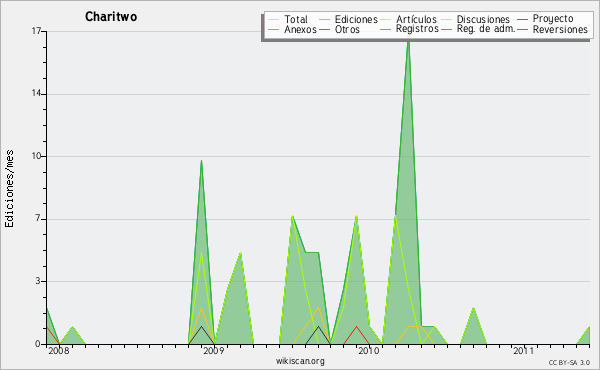Click the 2008 x-axis label
Viewport: 600px width, 370px height.
tap(59, 350)
